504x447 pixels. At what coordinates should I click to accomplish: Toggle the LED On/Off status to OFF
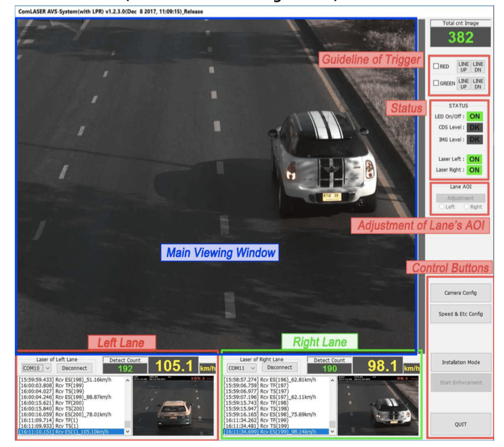(x=474, y=116)
